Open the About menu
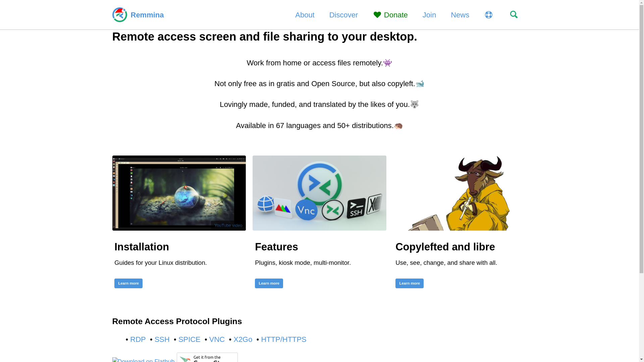Screen dimensions: 644x362 (305, 15)
